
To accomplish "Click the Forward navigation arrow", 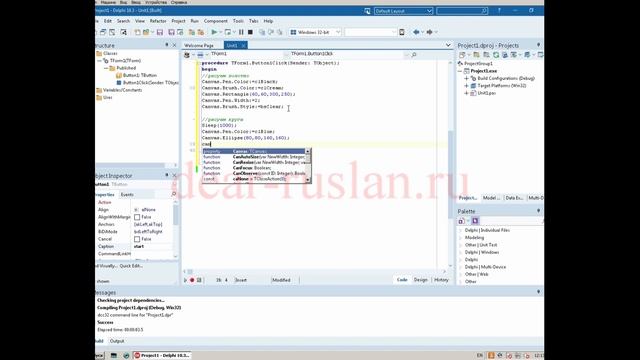I will (429, 32).
